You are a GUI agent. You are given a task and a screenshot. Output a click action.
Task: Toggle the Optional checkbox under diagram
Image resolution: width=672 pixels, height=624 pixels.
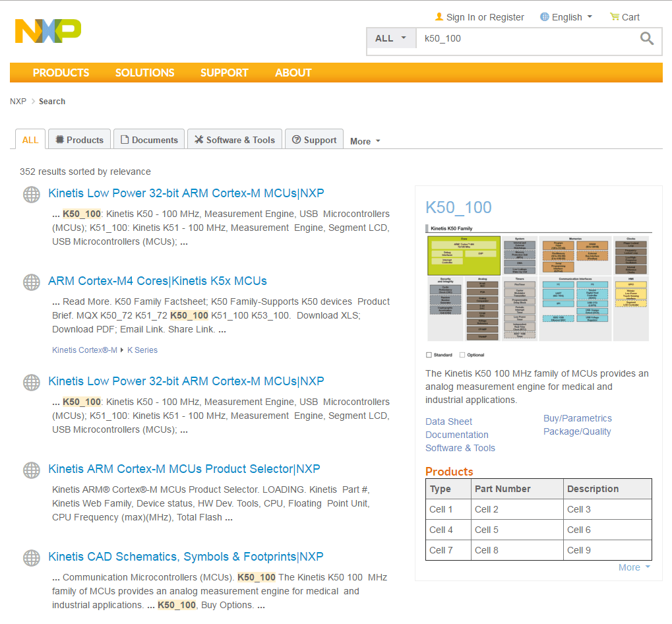point(462,355)
